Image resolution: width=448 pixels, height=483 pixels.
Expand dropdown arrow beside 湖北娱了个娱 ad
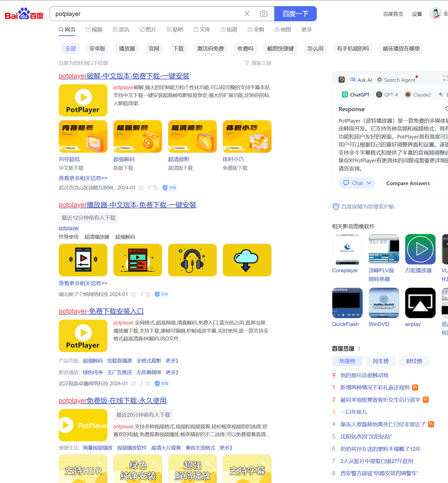pyautogui.click(x=133, y=294)
